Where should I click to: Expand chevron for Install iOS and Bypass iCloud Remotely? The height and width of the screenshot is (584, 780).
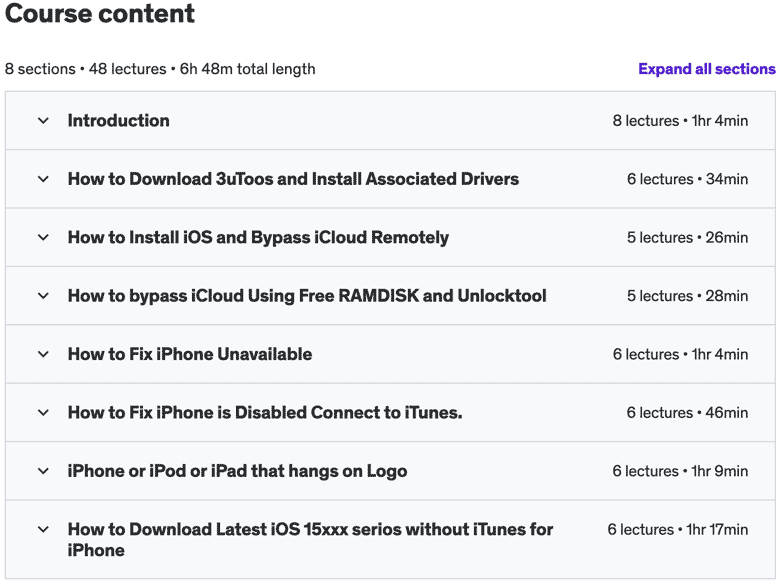(43, 237)
